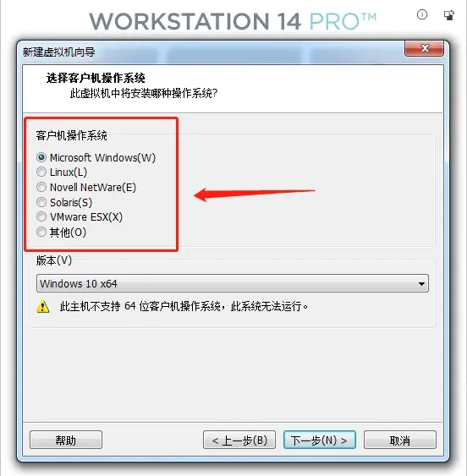Click the WORKSTATION 14 PRO logo text
The height and width of the screenshot is (476, 467).
233,21
